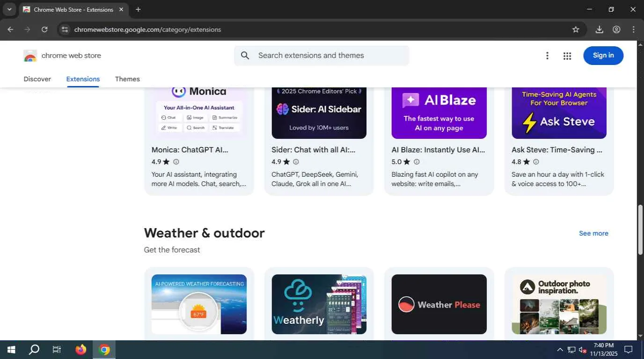The image size is (644, 359).
Task: Open the Windows Start menu
Action: 11,350
